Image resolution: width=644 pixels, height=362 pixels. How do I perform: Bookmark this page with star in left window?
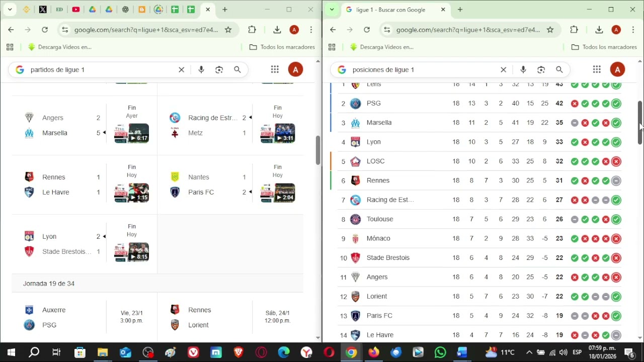(228, 30)
